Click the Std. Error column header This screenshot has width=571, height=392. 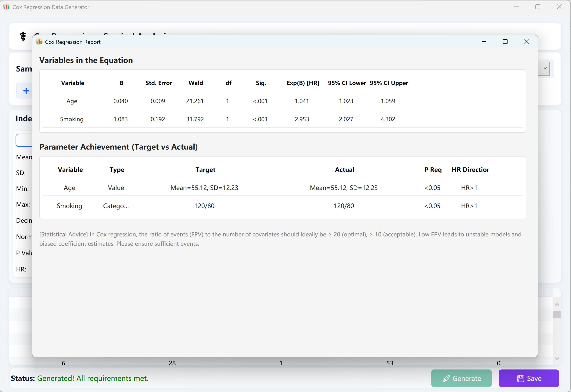(159, 83)
